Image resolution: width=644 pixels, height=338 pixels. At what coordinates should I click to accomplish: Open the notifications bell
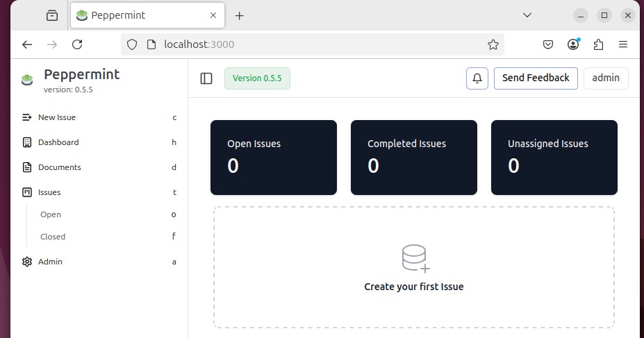(x=477, y=78)
